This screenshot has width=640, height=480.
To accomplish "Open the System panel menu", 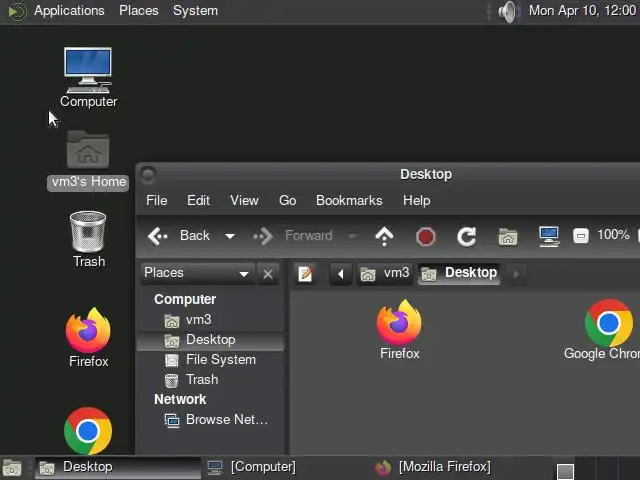I will (x=195, y=11).
